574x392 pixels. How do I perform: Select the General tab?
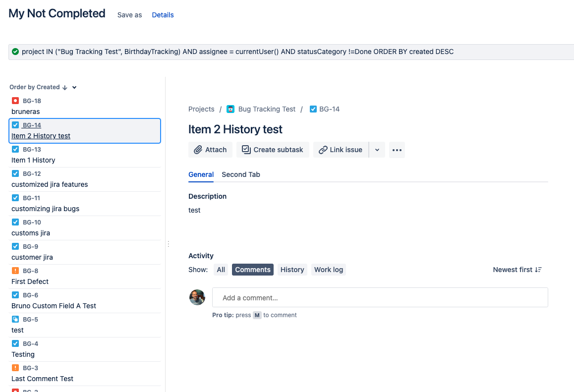point(201,174)
